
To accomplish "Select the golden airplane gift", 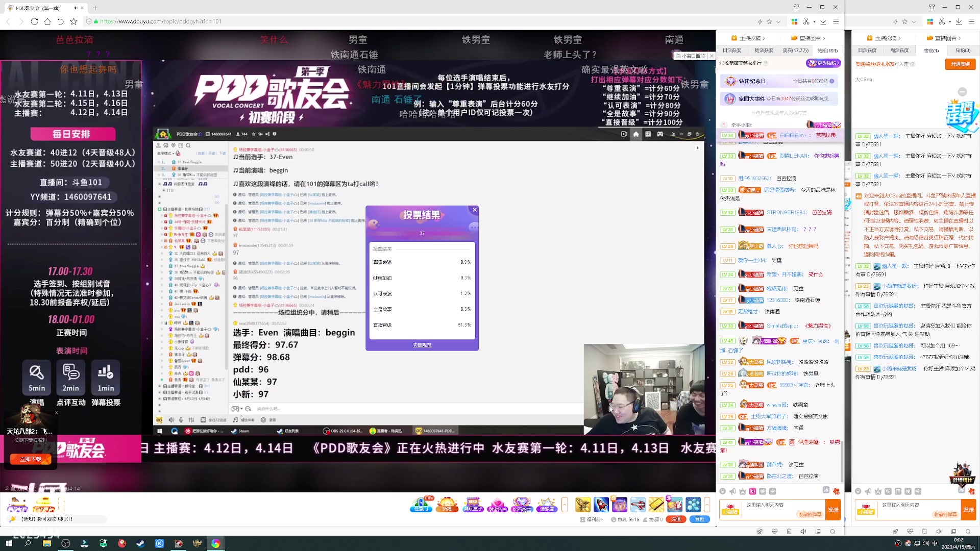I will tap(582, 505).
